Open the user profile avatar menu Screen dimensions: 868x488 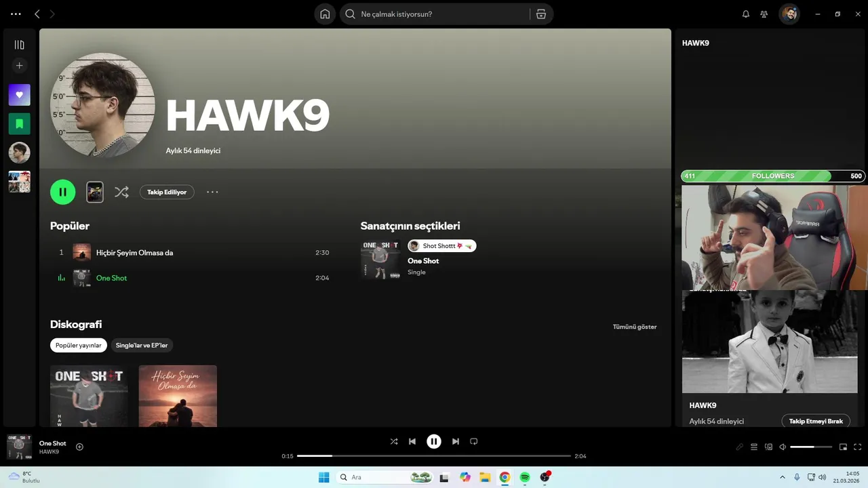coord(789,14)
